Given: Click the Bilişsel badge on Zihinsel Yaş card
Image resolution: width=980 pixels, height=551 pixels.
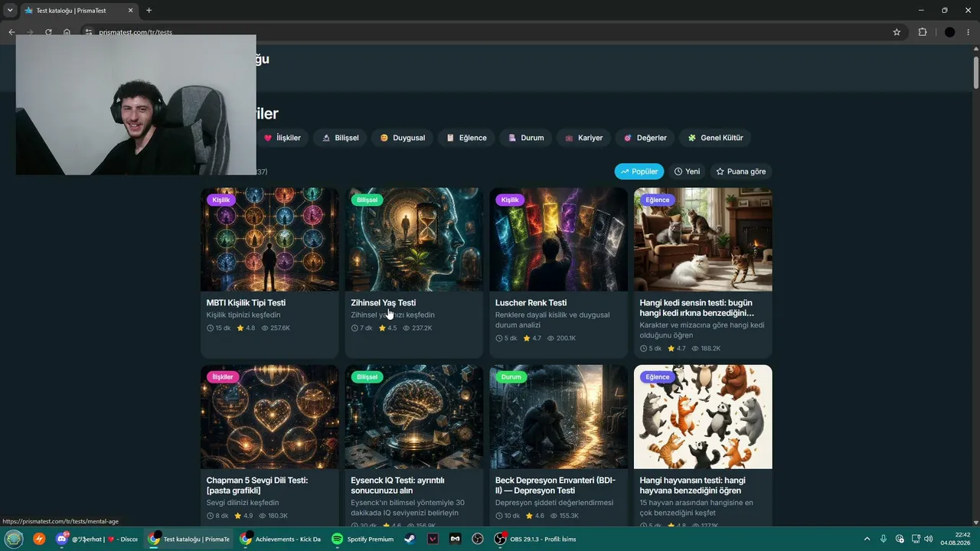Looking at the screenshot, I should pos(367,200).
